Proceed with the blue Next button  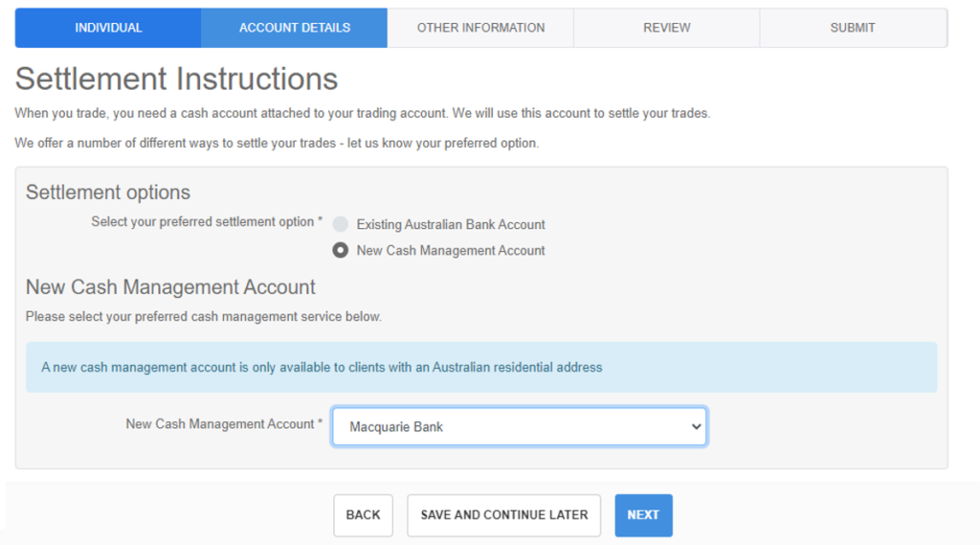[x=643, y=515]
